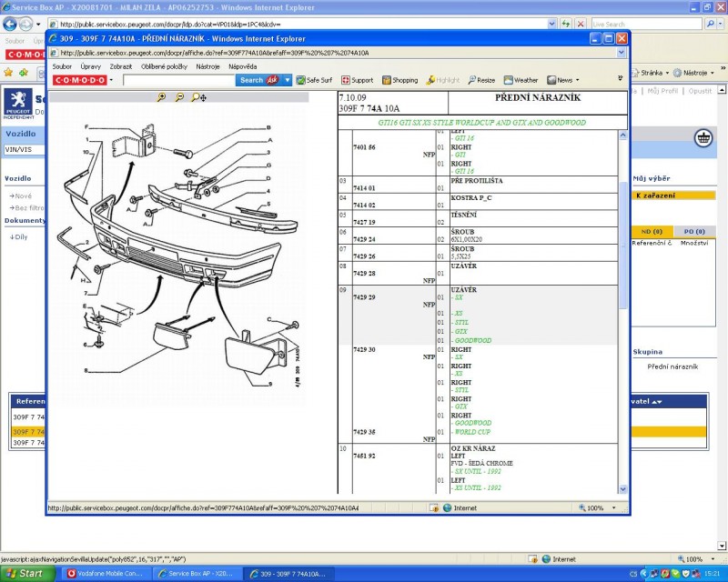The width and height of the screenshot is (728, 582).
Task: Open the popup address bar dropdown
Action: [x=622, y=53]
